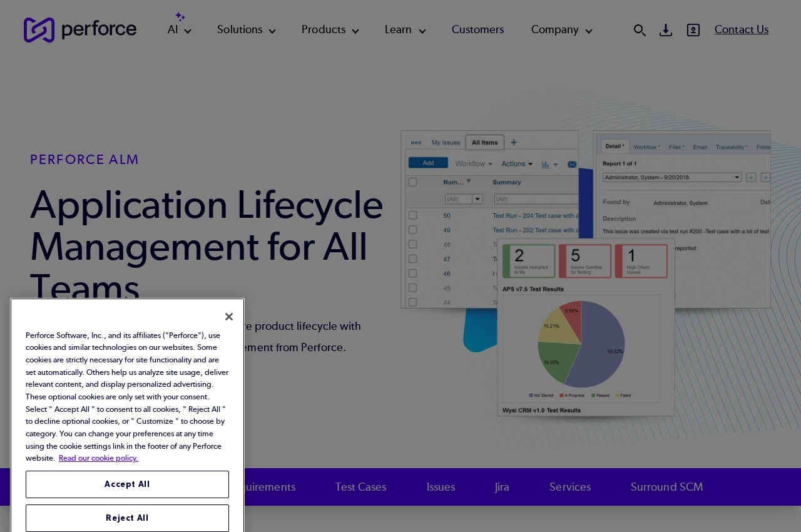Open the site search icon
The height and width of the screenshot is (532, 801).
640,30
